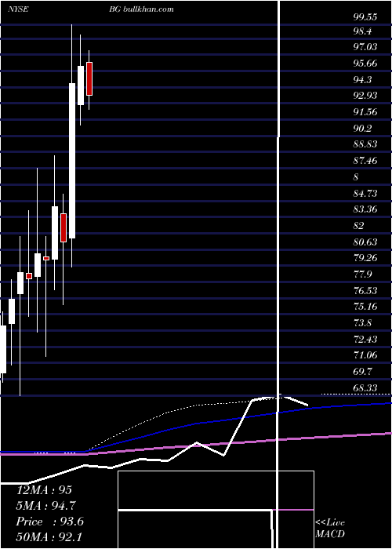Select the 69.7 price axis label
This screenshot has height=549, width=392.
click(x=362, y=372)
